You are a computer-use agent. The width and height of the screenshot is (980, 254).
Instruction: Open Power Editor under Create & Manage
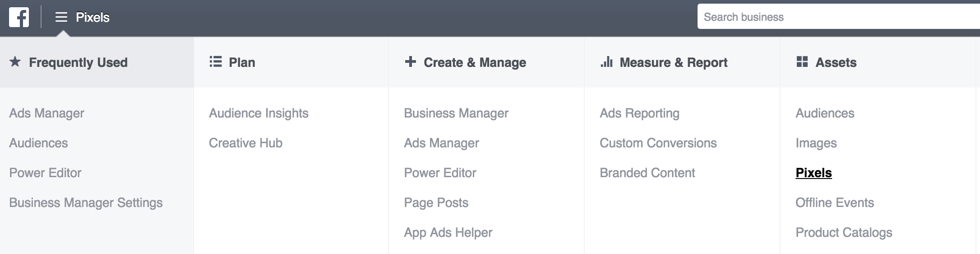[x=440, y=173]
